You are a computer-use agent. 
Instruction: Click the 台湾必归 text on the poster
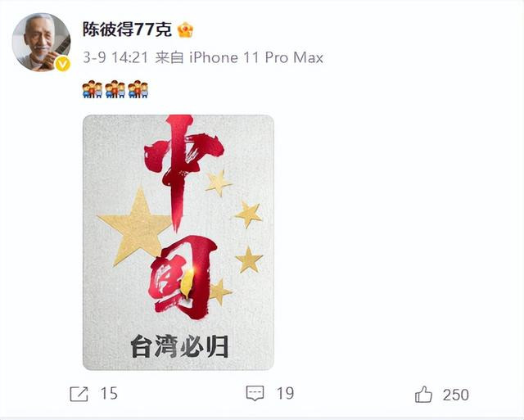(x=180, y=346)
